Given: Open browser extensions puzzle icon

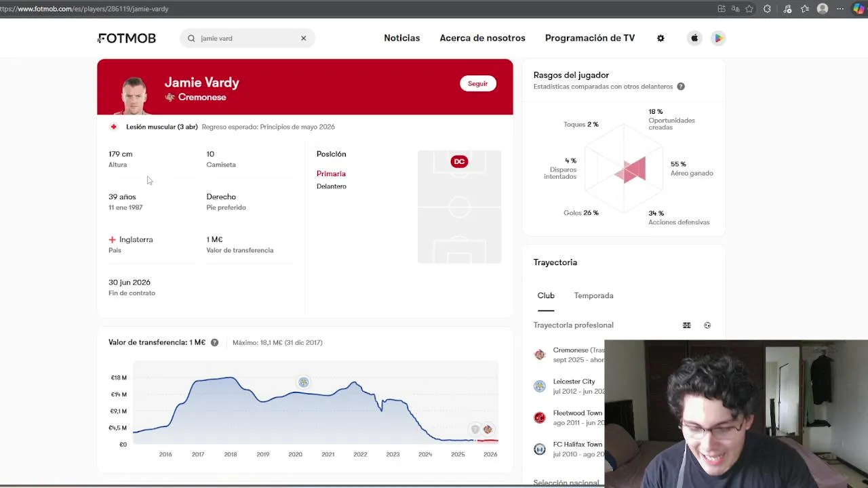Looking at the screenshot, I should pos(767,9).
